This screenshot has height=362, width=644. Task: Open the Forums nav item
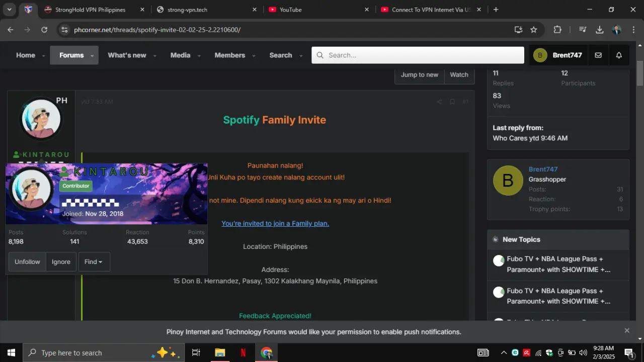pos(71,55)
